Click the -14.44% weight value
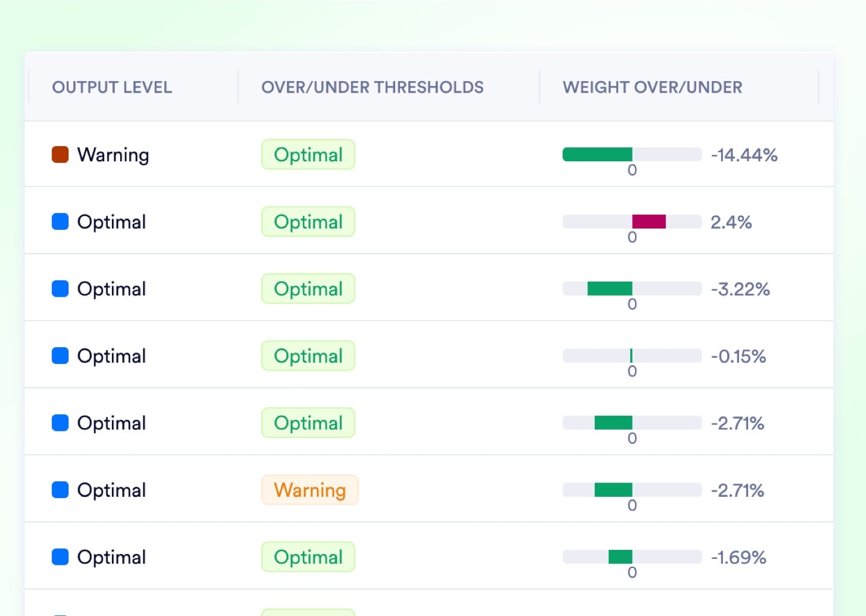 click(x=744, y=155)
